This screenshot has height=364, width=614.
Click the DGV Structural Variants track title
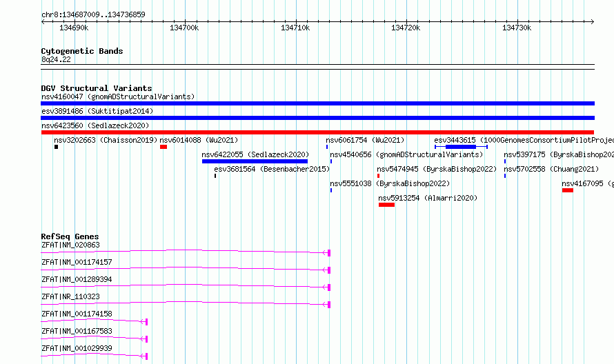click(x=97, y=88)
